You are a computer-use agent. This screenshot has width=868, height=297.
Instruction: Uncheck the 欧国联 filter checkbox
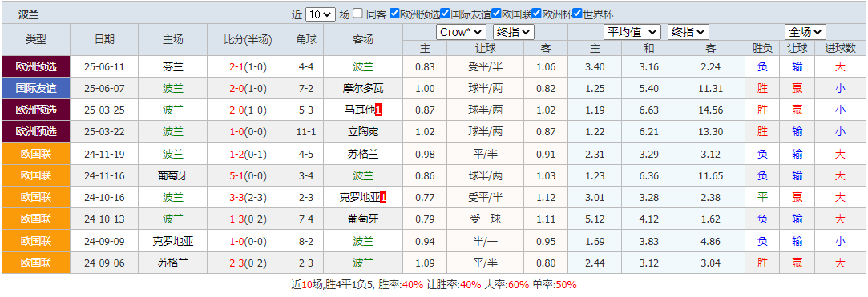click(x=496, y=14)
